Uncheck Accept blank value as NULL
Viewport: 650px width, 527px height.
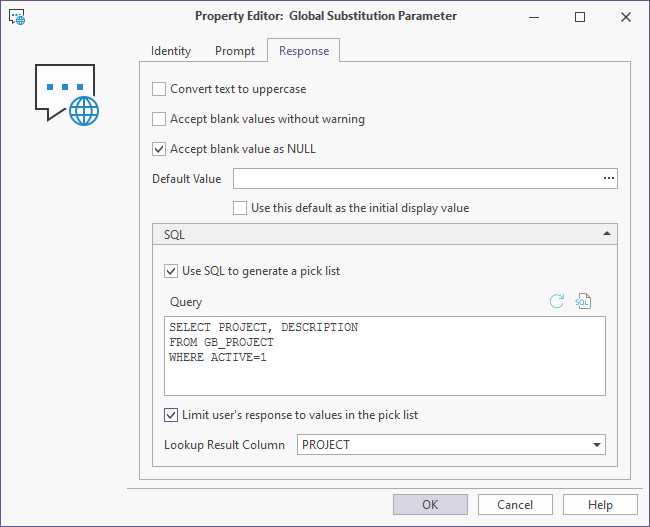[159, 149]
